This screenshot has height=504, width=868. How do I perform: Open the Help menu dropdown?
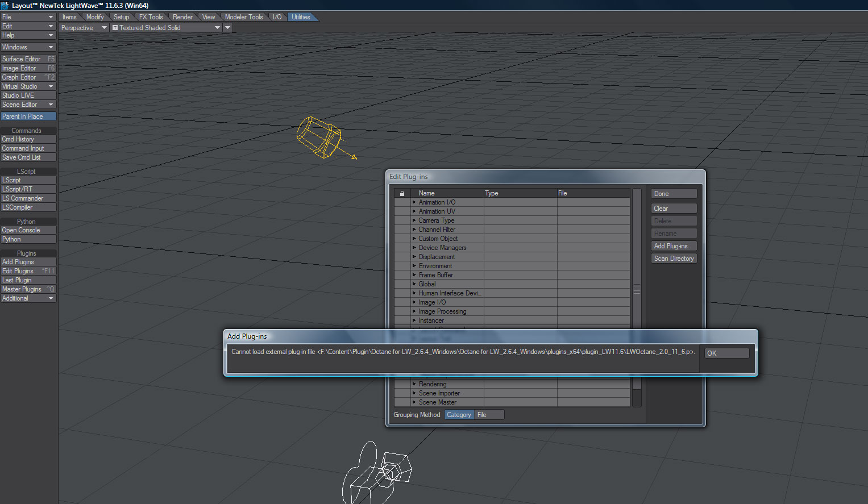coord(28,35)
